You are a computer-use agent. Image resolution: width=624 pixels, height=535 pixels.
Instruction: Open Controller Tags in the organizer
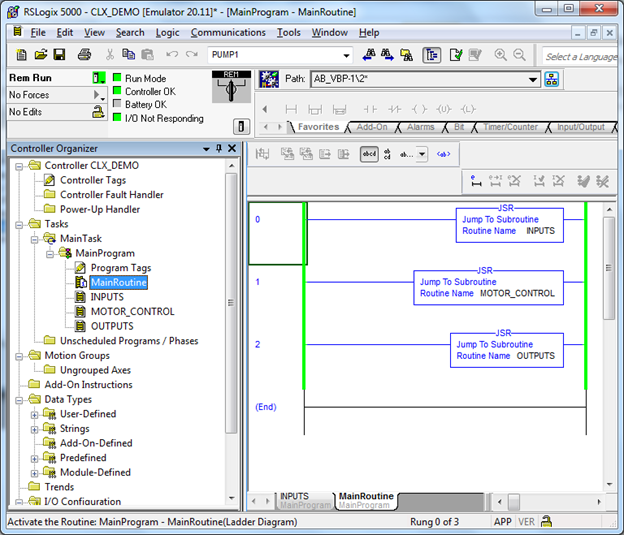pyautogui.click(x=93, y=180)
